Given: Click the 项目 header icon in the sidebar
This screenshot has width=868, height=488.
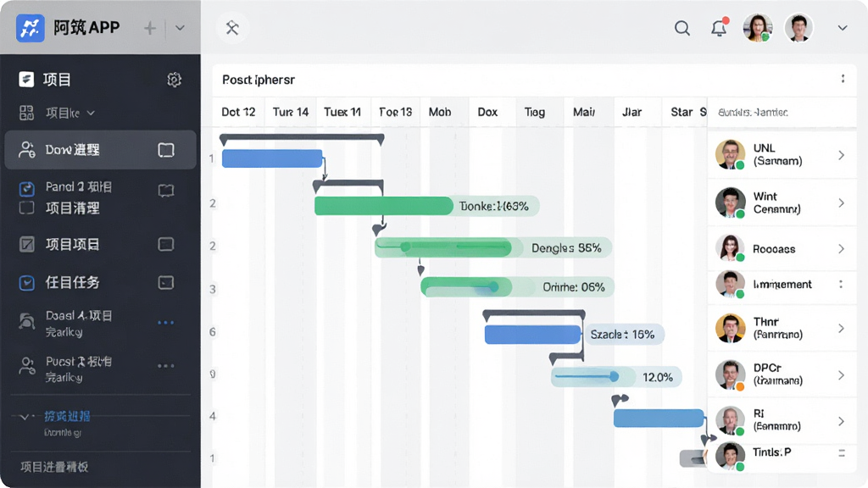Looking at the screenshot, I should click(26, 80).
